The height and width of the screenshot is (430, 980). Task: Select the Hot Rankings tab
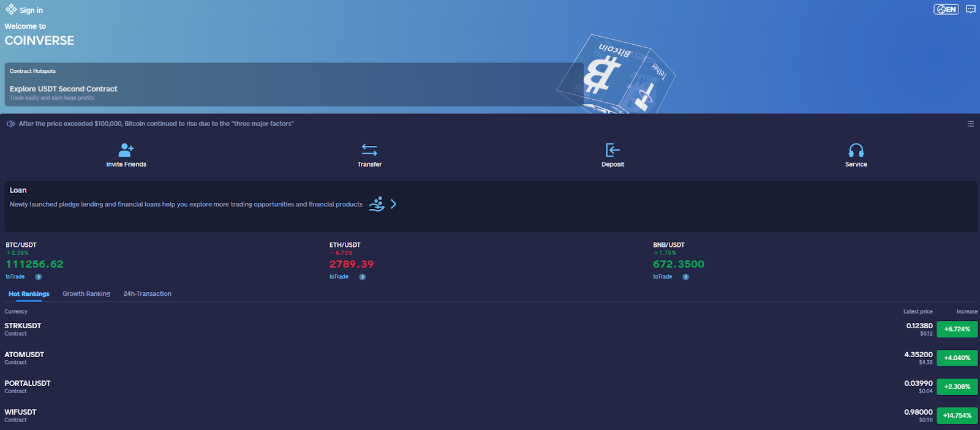pos(29,294)
